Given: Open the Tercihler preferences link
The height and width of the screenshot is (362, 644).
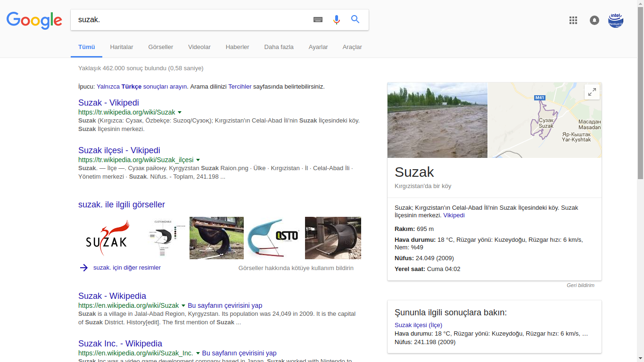Looking at the screenshot, I should pyautogui.click(x=240, y=87).
